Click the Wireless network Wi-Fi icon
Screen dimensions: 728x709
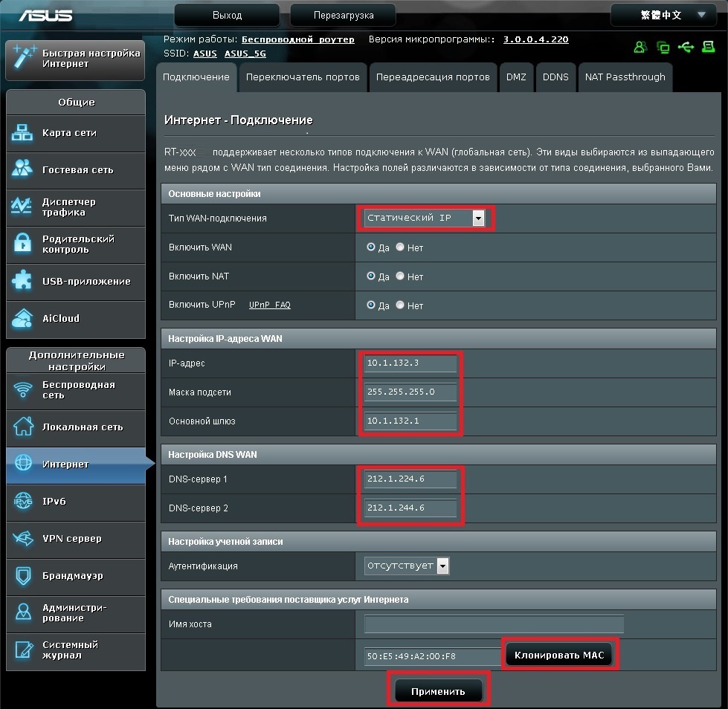23,389
